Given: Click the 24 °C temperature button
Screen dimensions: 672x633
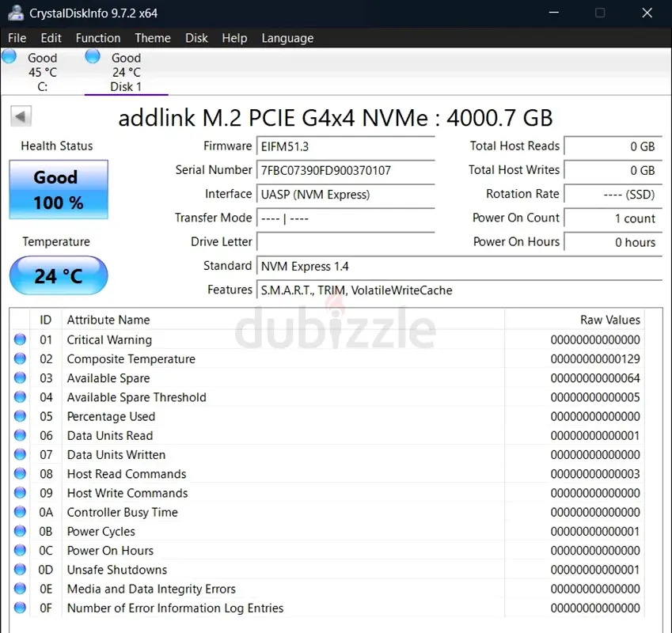Looking at the screenshot, I should tap(59, 275).
